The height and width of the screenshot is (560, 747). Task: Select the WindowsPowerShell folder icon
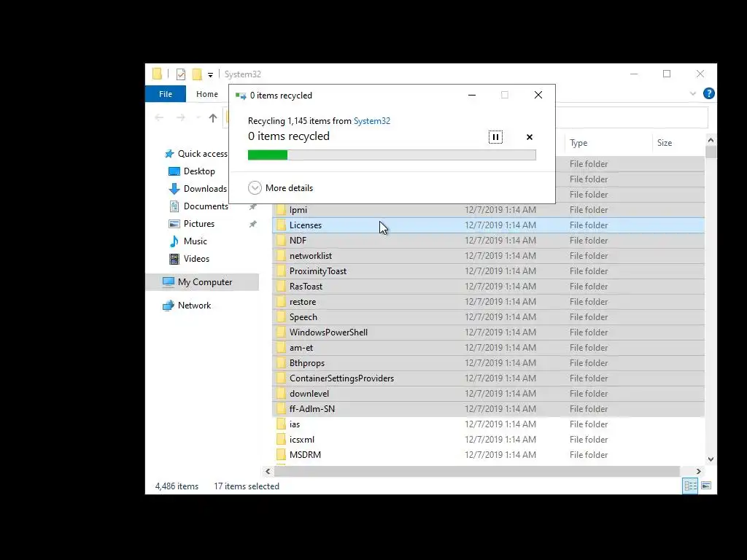tap(281, 332)
